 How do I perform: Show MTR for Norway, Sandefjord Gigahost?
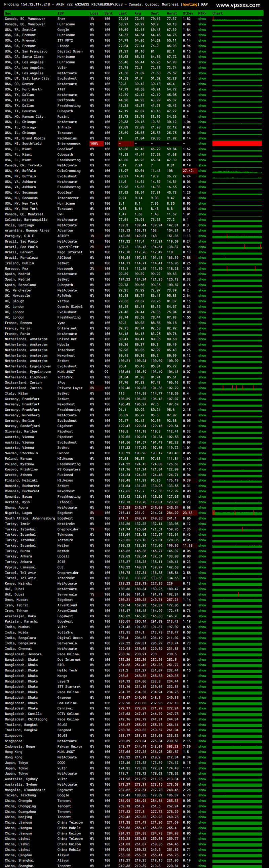202,426
